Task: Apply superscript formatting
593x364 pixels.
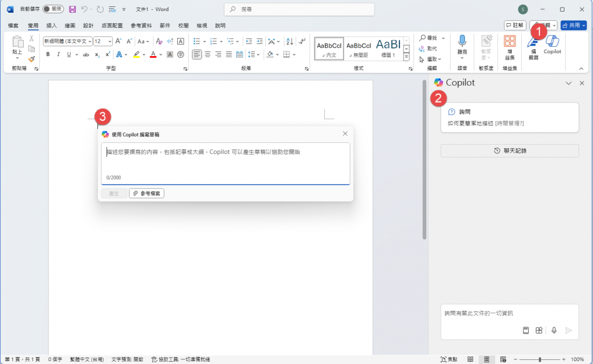Action: click(108, 54)
